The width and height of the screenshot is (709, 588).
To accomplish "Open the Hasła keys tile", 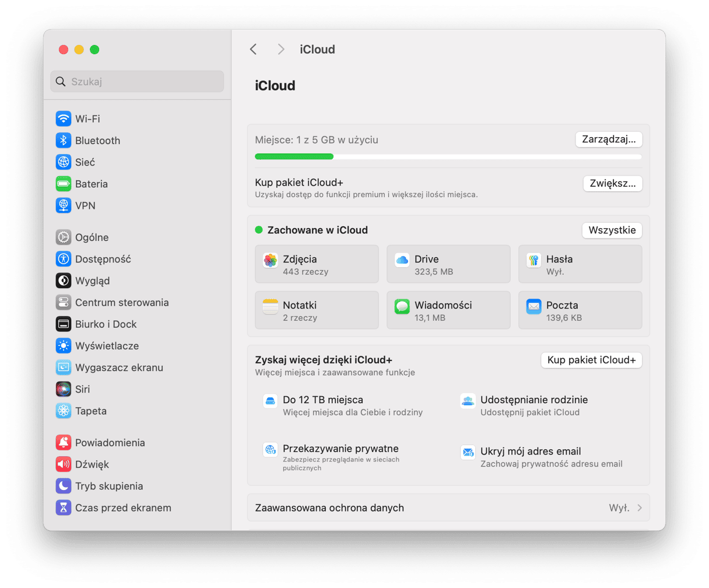I will click(580, 264).
